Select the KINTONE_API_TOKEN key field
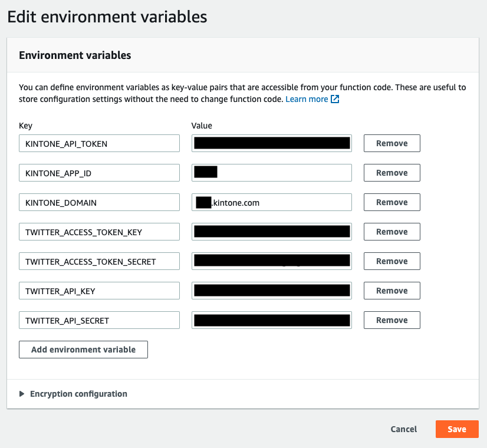The width and height of the screenshot is (487, 448). [x=99, y=143]
